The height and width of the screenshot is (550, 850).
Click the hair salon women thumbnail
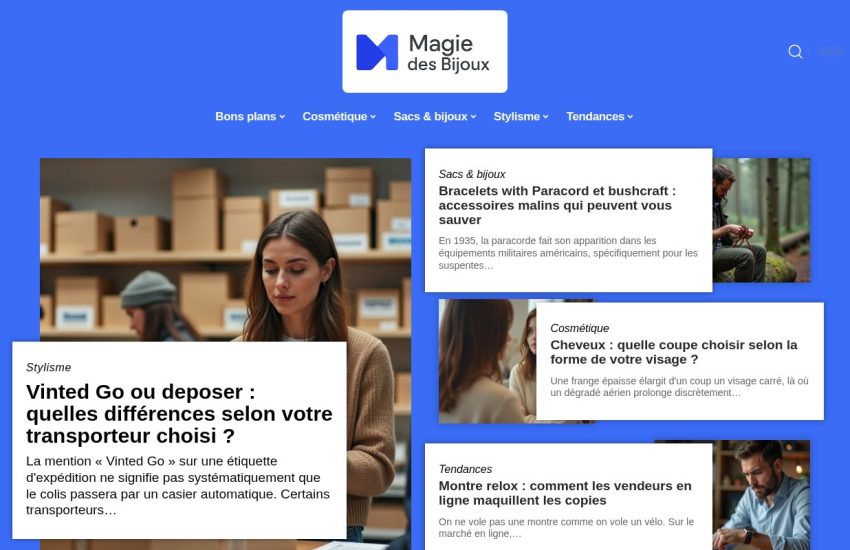tap(487, 361)
